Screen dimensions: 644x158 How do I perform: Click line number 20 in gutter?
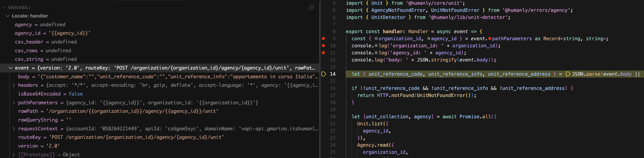pyautogui.click(x=333, y=117)
